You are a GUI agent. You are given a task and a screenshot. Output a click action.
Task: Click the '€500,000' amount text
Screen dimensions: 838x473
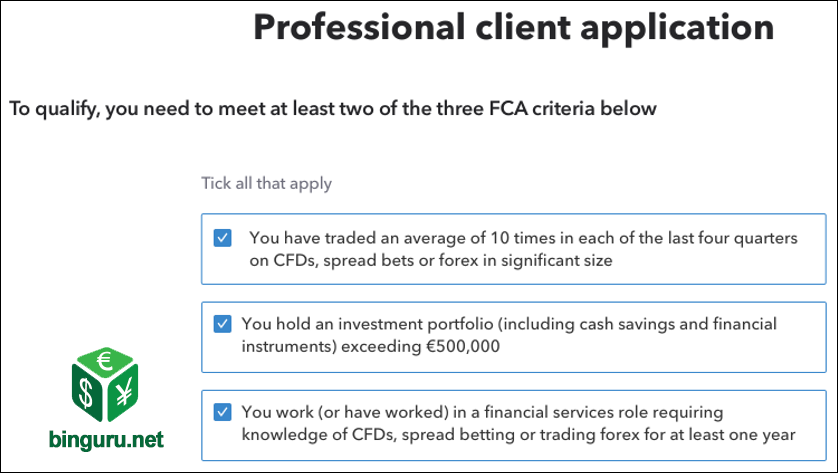463,346
